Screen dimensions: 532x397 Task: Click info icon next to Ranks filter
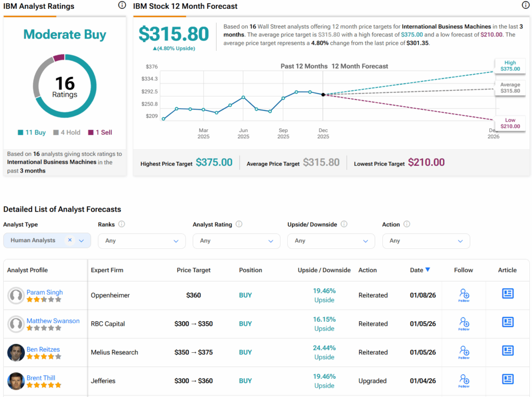(122, 224)
